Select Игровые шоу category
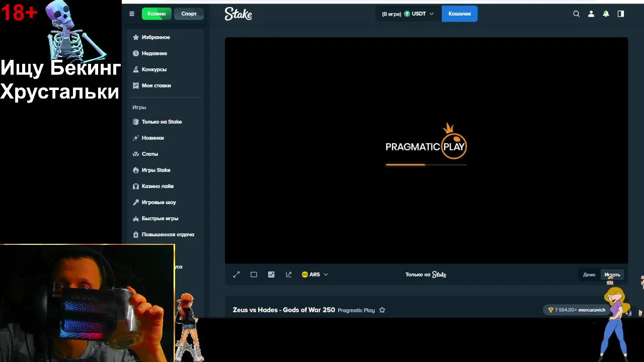 point(166,202)
